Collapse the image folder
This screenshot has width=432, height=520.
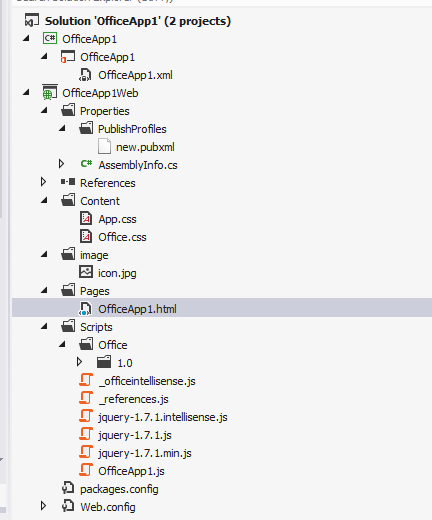[44, 255]
